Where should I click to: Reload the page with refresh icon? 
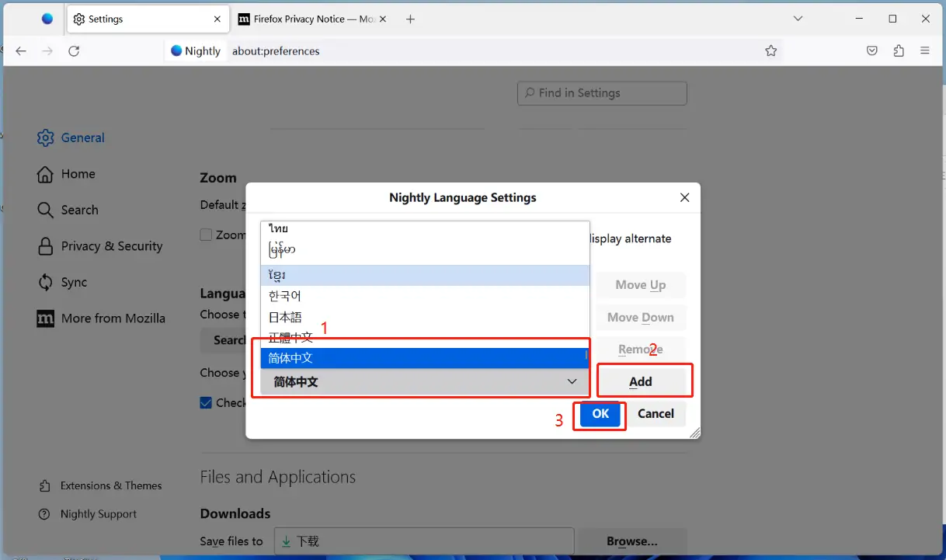[x=74, y=50]
